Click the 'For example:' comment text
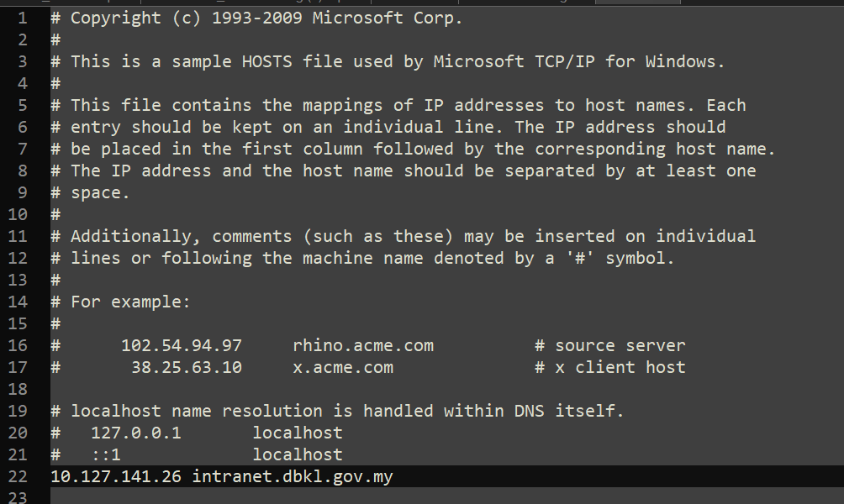The width and height of the screenshot is (844, 504). [130, 302]
